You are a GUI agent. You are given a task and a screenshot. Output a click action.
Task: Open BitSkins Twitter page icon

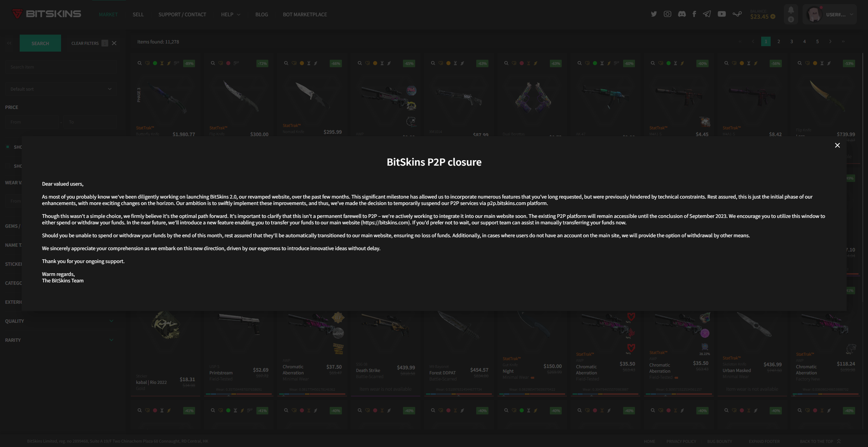pyautogui.click(x=654, y=14)
